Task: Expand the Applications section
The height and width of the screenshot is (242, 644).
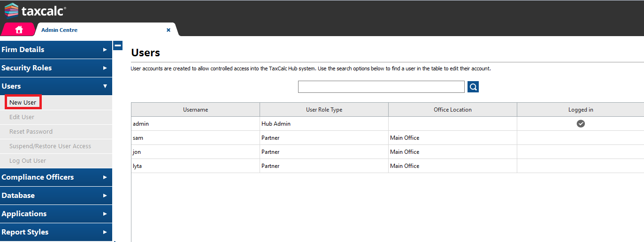Action: tap(56, 214)
